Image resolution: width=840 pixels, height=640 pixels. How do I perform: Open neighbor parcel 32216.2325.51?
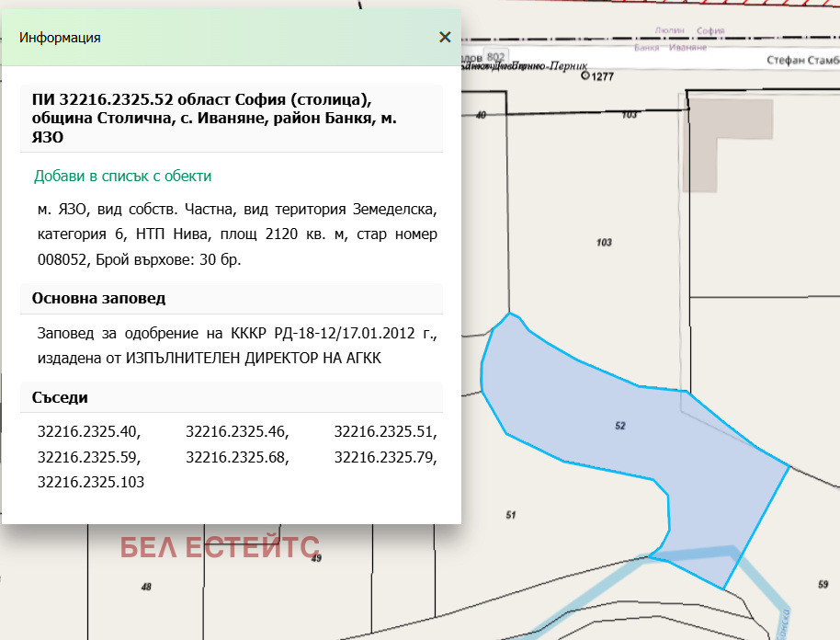point(385,431)
